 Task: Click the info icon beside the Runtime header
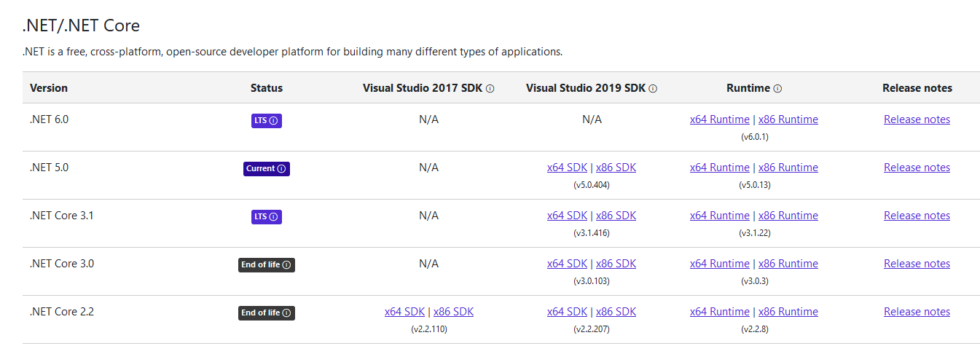(x=777, y=88)
